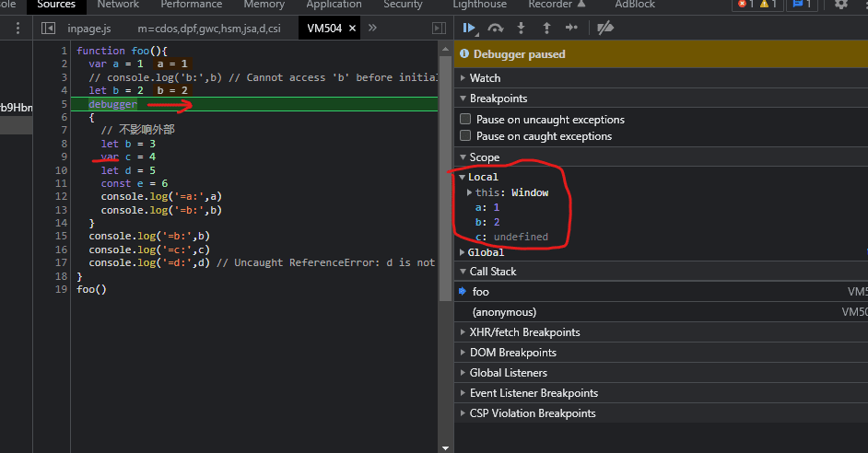Viewport: 868px width, 453px height.
Task: Step out of current function
Action: 546,29
